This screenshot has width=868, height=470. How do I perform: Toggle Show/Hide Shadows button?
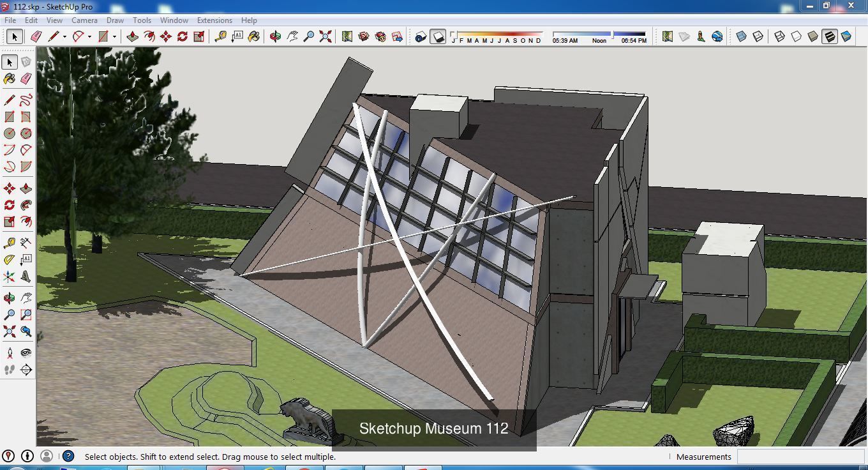pyautogui.click(x=438, y=36)
